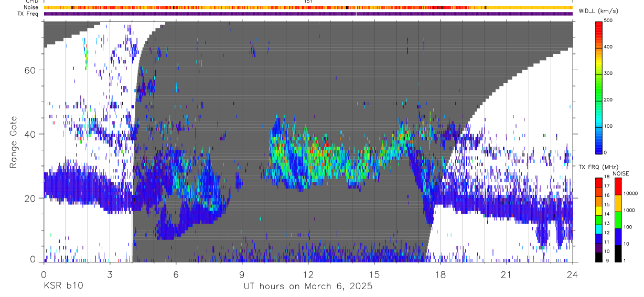Click the "300" label on width color bar
The image size is (644, 297).
[x=608, y=73]
